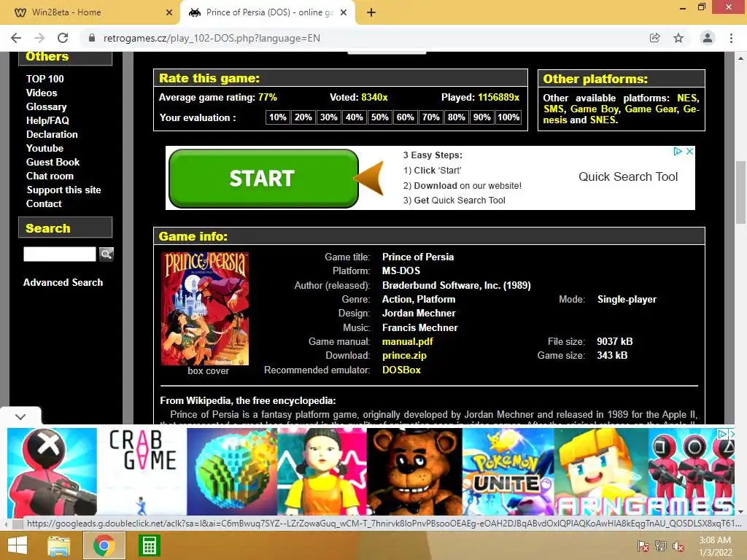Rate the game 50%
Viewport: 747px width, 560px height.
[x=379, y=117]
